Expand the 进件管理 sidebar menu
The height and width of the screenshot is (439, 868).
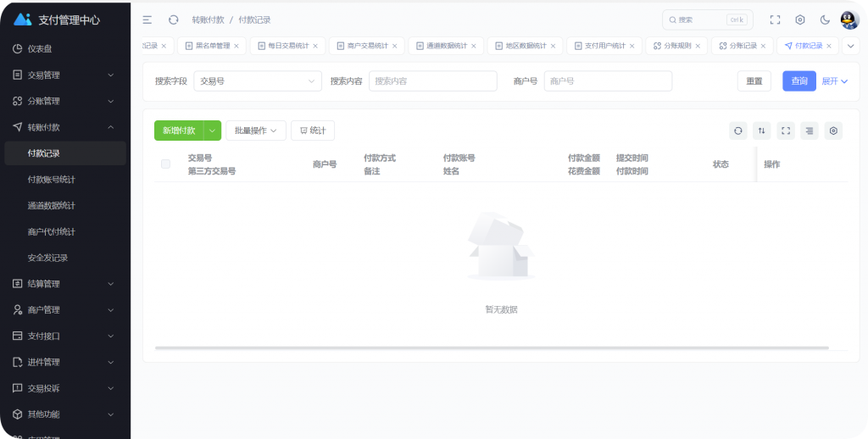click(x=65, y=362)
